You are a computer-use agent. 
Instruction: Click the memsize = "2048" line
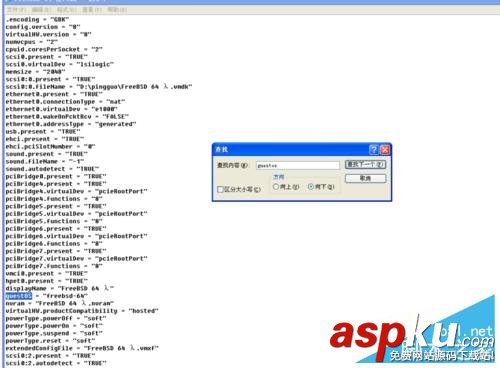tap(35, 72)
